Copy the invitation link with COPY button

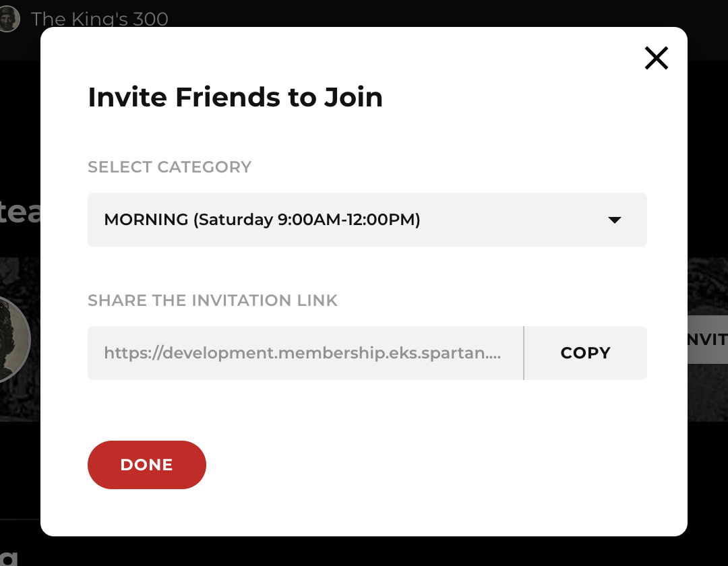[585, 352]
